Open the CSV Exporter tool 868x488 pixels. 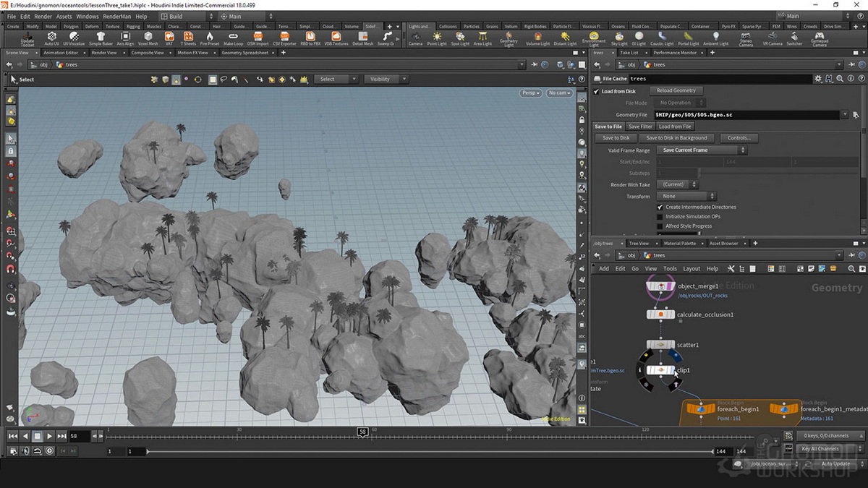284,38
